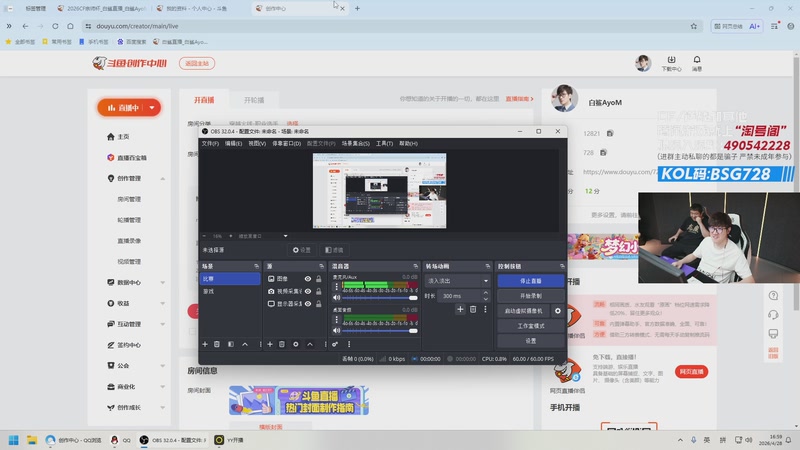Viewport: 800px width, 450px height.
Task: Open source properties gear in Sources toolbar
Action: pos(295,344)
